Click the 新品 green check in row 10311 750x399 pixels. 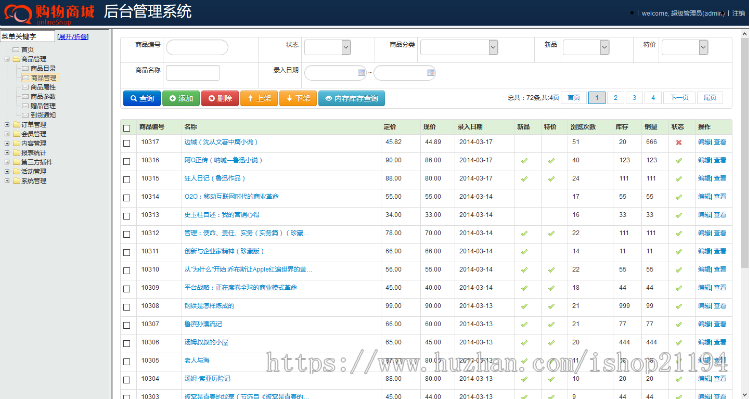click(524, 252)
